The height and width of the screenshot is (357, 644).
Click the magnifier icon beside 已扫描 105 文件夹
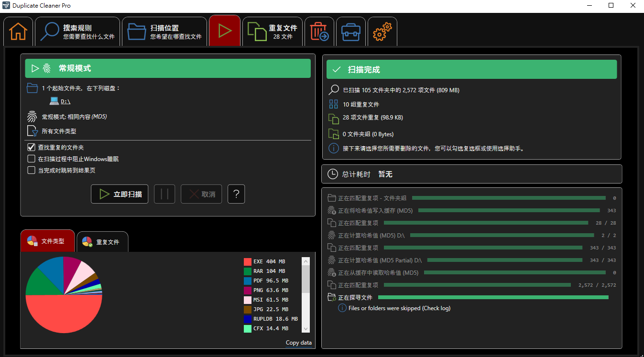pos(334,89)
